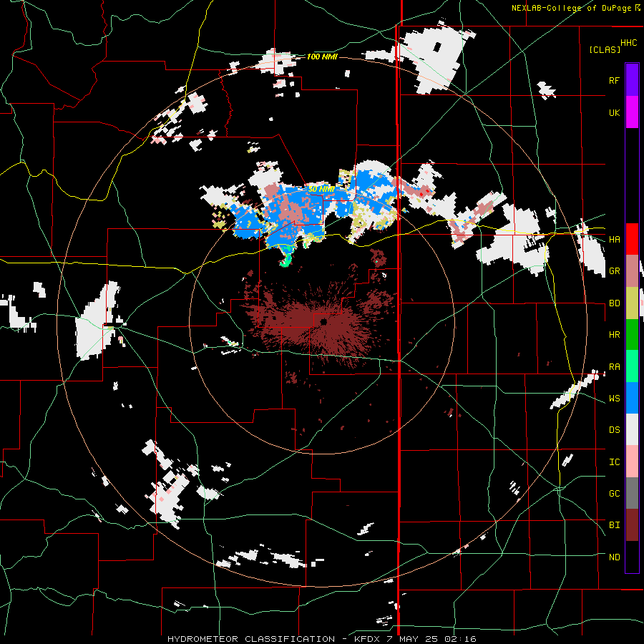This screenshot has width=644, height=644.
Task: Click the HHC product label
Action: 629,43
